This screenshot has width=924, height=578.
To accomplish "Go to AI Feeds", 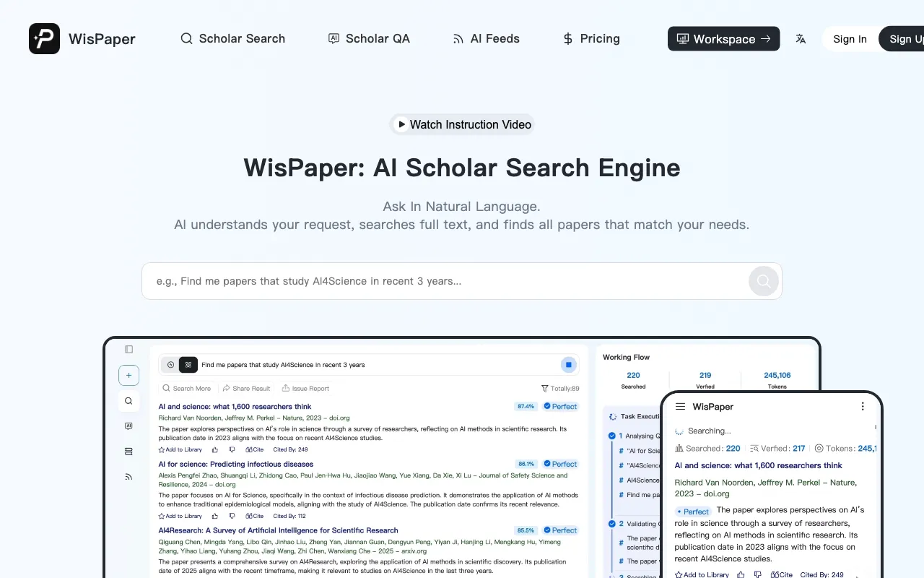I will tap(486, 38).
